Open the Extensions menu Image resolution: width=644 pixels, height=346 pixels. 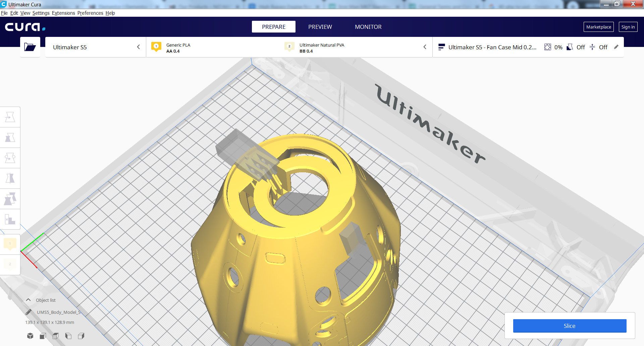click(x=63, y=13)
